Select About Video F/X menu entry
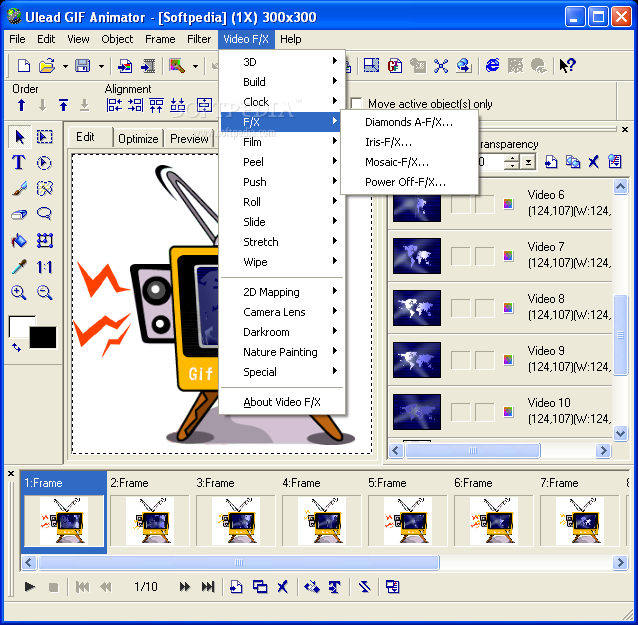 (283, 402)
